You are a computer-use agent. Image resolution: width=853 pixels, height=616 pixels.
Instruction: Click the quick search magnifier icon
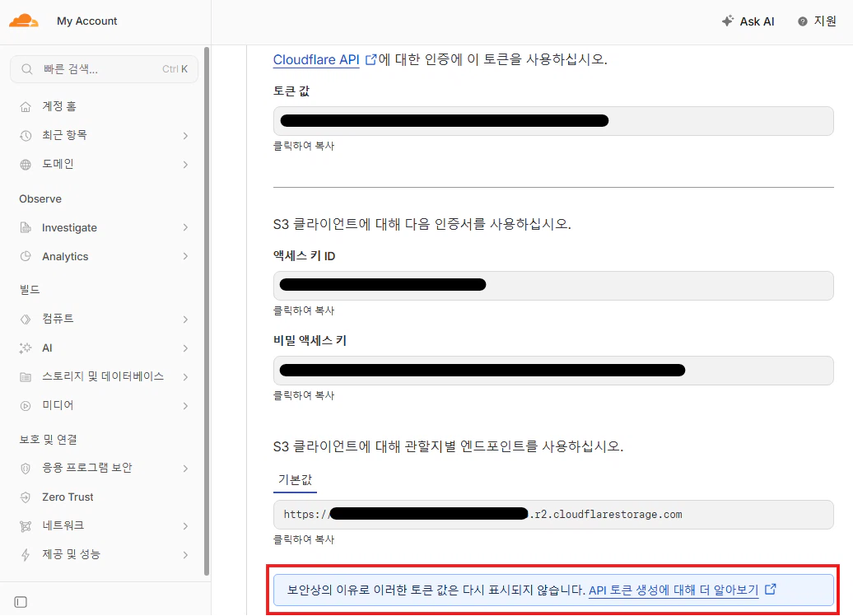(x=26, y=69)
